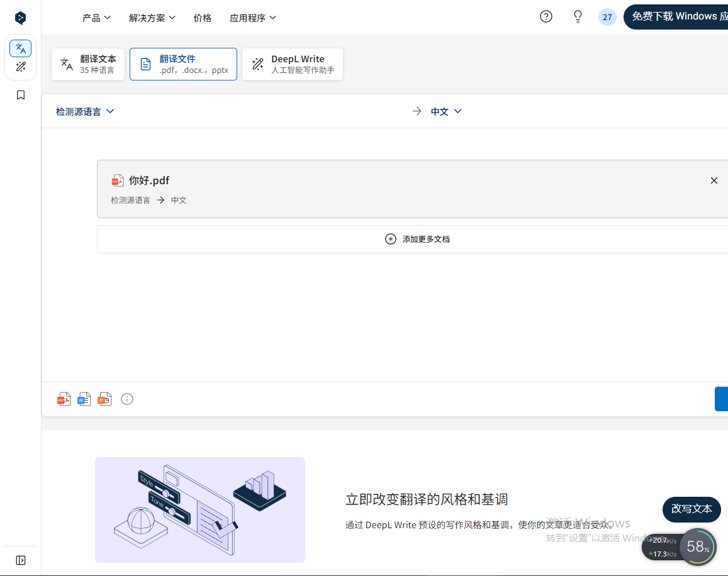Expand the 应用程序 menu
The width and height of the screenshot is (728, 576).
coord(253,18)
